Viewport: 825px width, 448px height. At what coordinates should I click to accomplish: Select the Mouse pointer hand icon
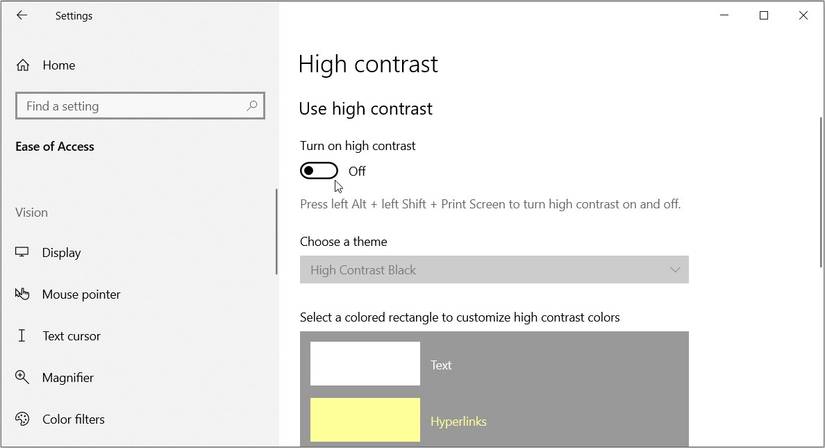tap(22, 294)
